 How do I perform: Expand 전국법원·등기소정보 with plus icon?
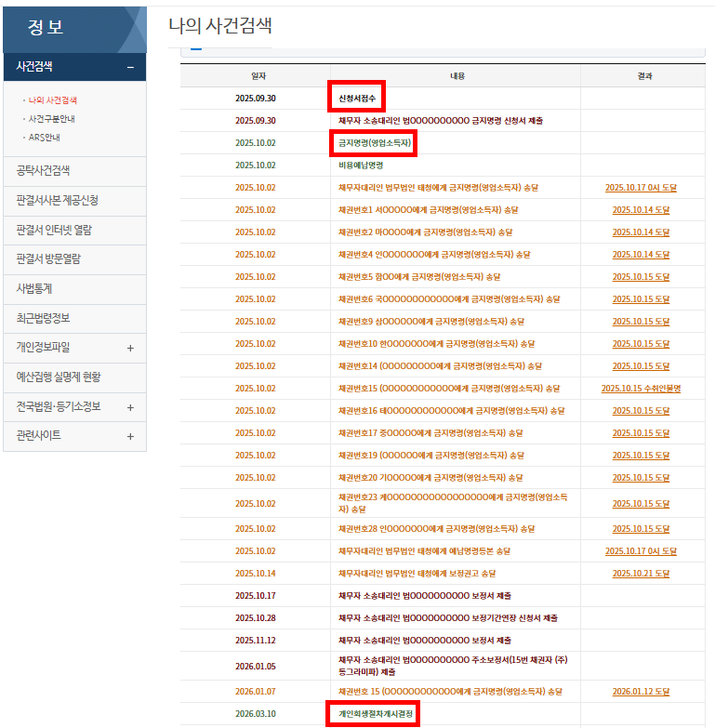130,407
